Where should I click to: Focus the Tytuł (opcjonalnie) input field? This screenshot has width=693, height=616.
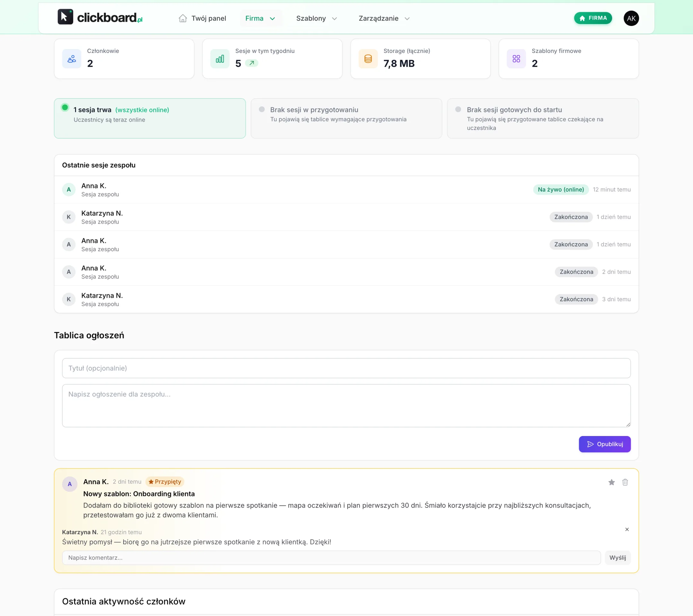[x=346, y=368]
